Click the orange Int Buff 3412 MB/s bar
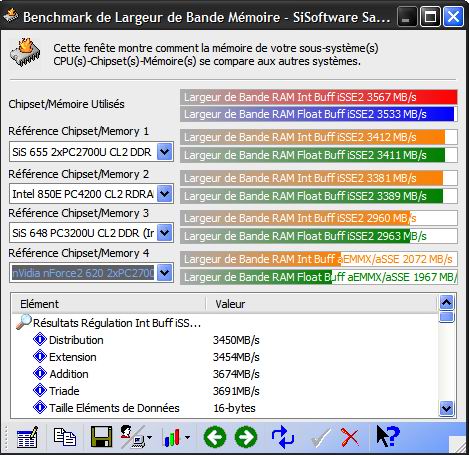The height and width of the screenshot is (455, 469). coord(319,137)
